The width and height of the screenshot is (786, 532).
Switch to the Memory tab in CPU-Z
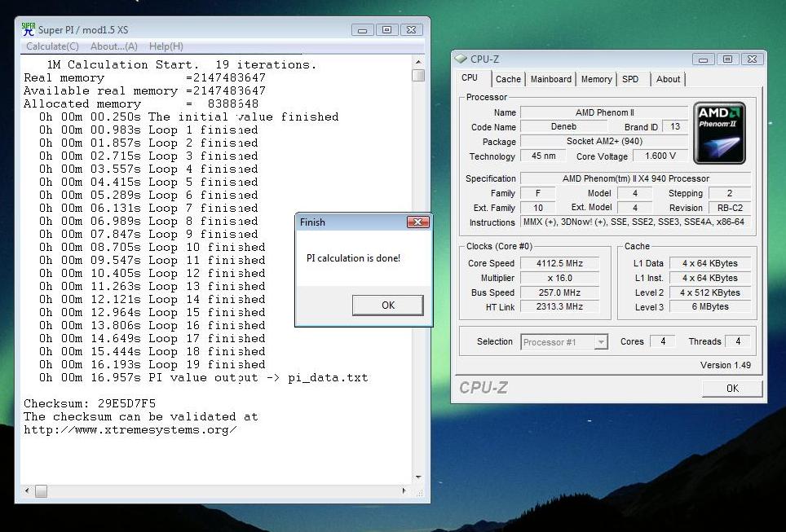pos(596,79)
